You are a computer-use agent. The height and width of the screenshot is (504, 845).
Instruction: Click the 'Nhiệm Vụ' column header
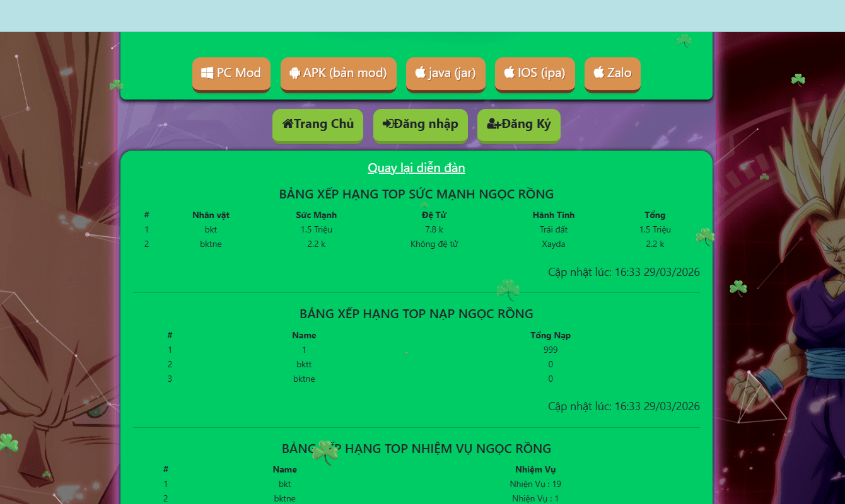click(x=535, y=469)
